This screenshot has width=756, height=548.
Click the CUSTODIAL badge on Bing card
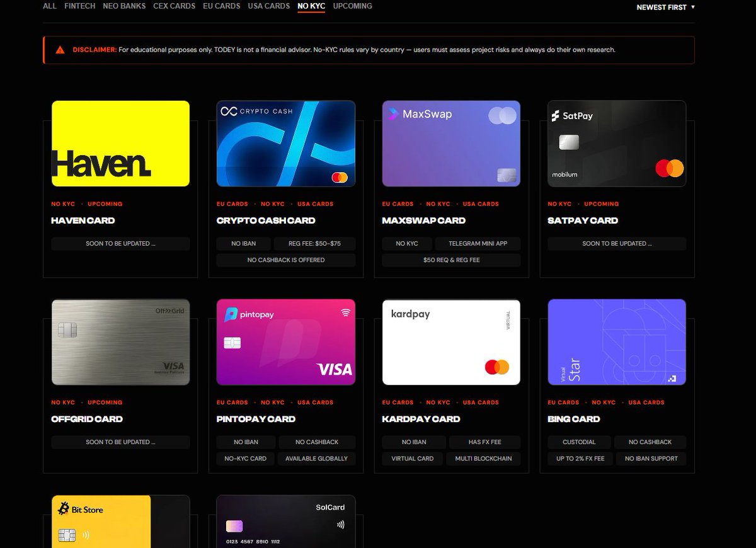tap(579, 442)
